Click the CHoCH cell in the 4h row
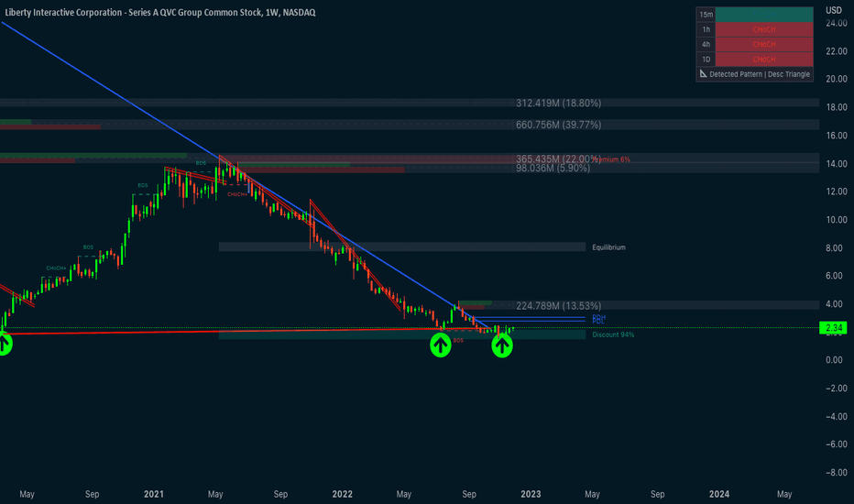The height and width of the screenshot is (504, 854). pyautogui.click(x=764, y=44)
